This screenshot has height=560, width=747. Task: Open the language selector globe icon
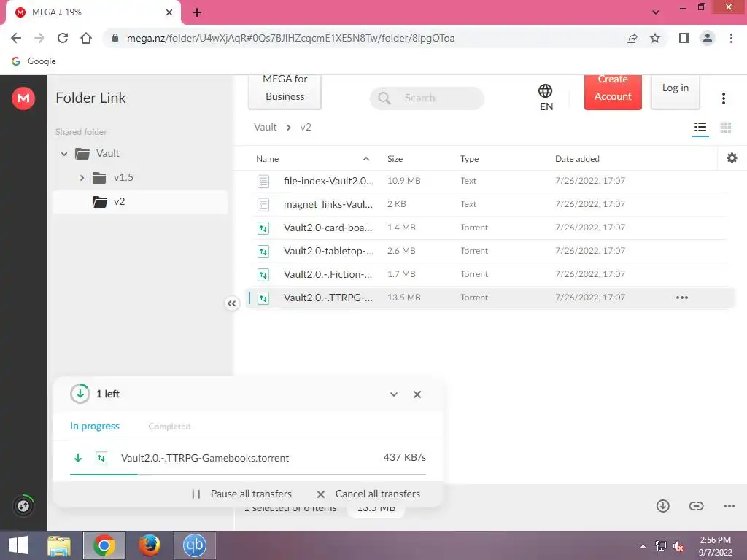pos(546,90)
